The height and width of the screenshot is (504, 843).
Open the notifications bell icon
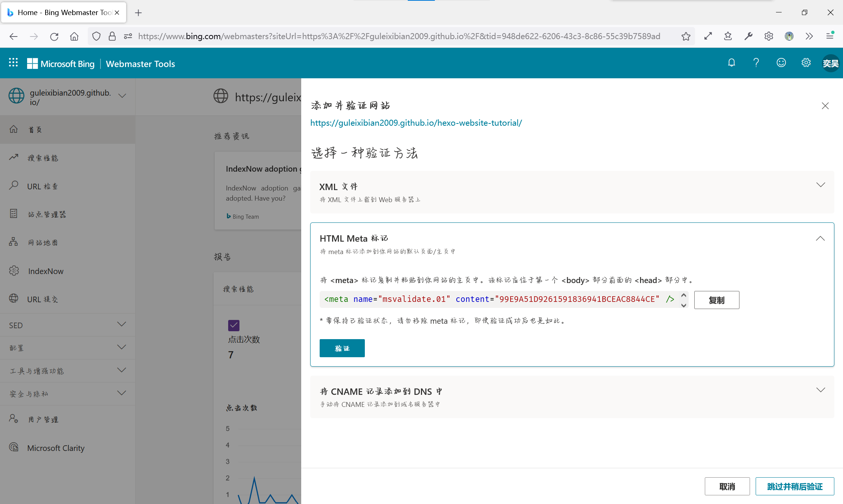click(731, 63)
